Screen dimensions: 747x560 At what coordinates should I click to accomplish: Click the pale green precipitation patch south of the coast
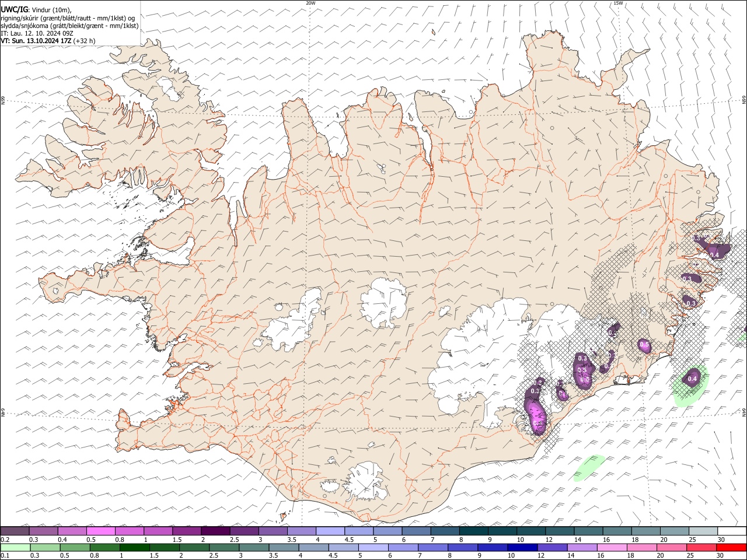588,467
